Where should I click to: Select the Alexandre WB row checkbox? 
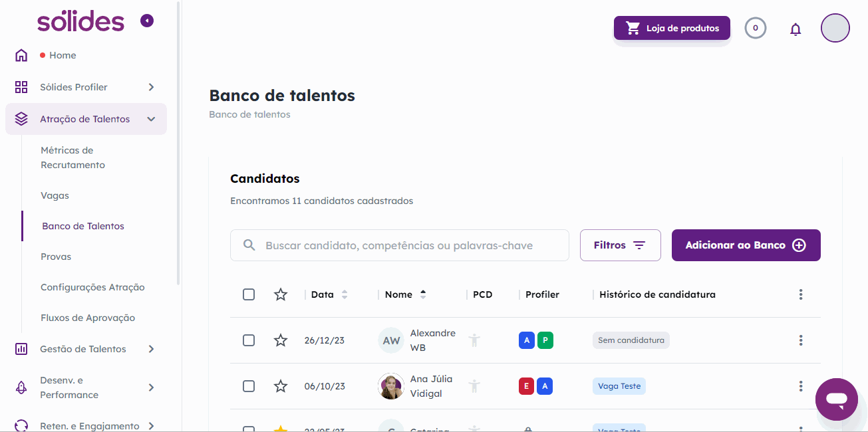[x=249, y=340]
